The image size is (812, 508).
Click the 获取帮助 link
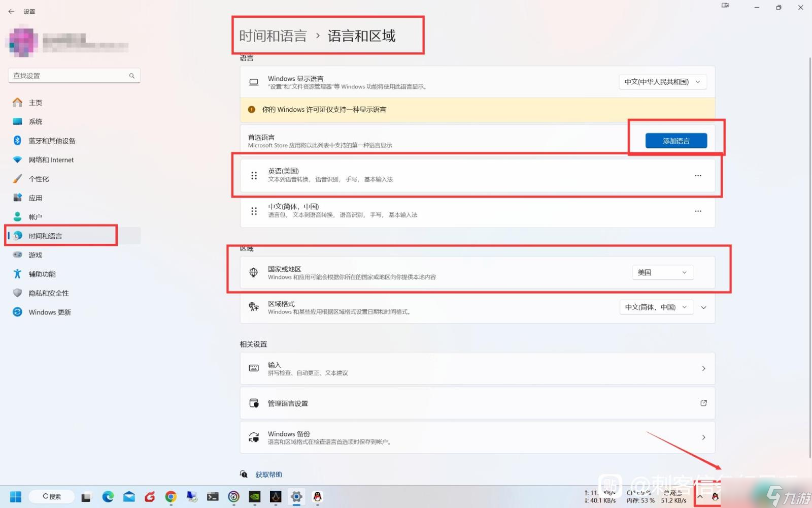(x=268, y=474)
